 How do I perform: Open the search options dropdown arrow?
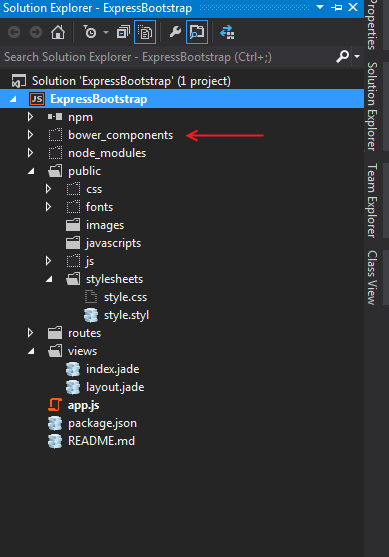tap(357, 56)
